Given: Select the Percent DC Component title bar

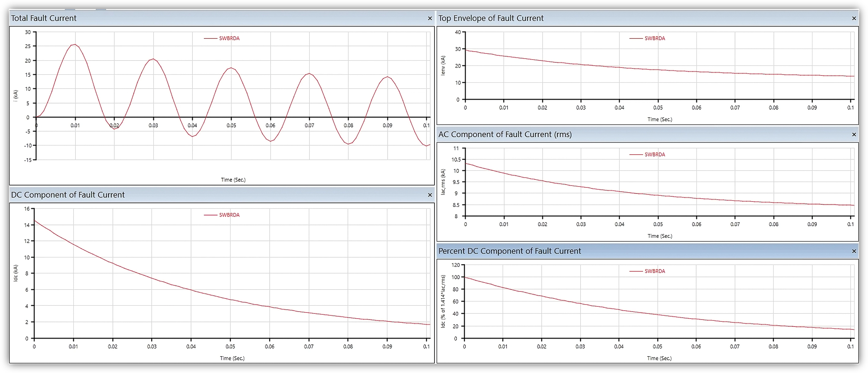Looking at the screenshot, I should click(647, 251).
